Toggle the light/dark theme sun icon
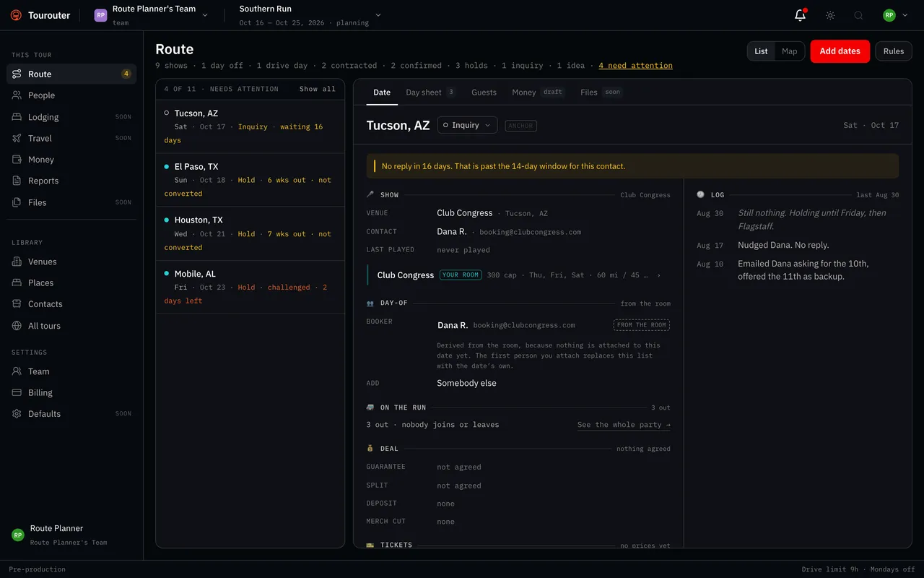 click(x=830, y=15)
